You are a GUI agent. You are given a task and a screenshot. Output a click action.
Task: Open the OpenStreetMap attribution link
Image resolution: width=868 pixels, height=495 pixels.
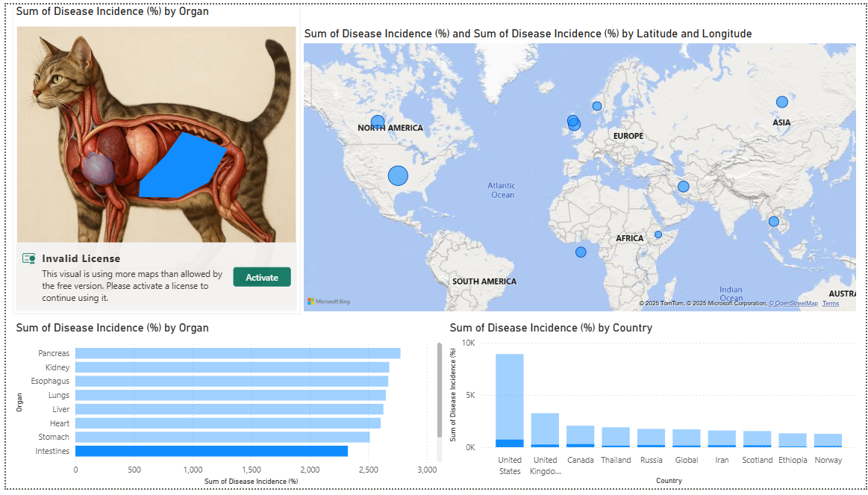(x=793, y=303)
